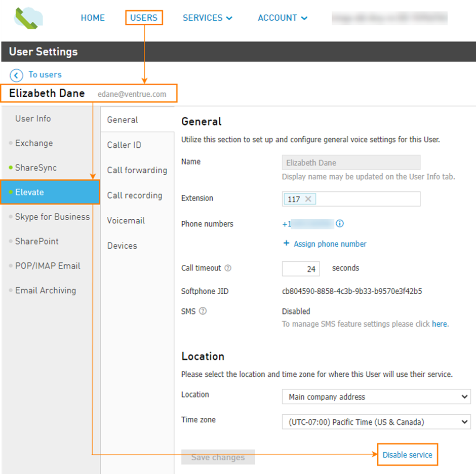This screenshot has width=476, height=474.
Task: Click the Disable service link
Action: (x=407, y=455)
